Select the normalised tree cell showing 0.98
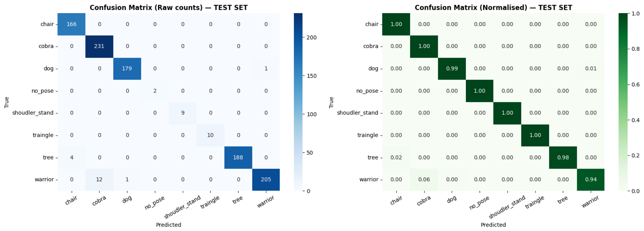This screenshot has height=231, width=644. click(x=563, y=158)
